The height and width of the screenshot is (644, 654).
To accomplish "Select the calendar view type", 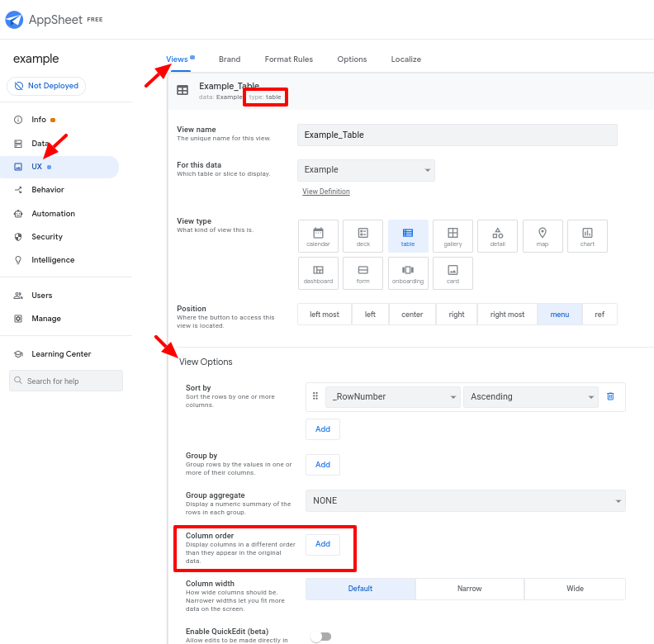I will pyautogui.click(x=318, y=236).
